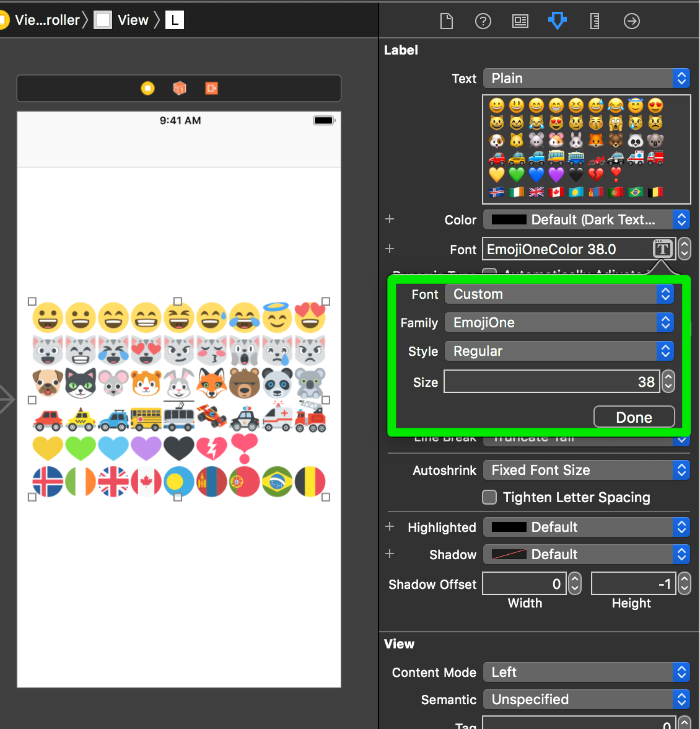This screenshot has height=729, width=700.
Task: Click the font Size input field
Action: click(x=551, y=382)
